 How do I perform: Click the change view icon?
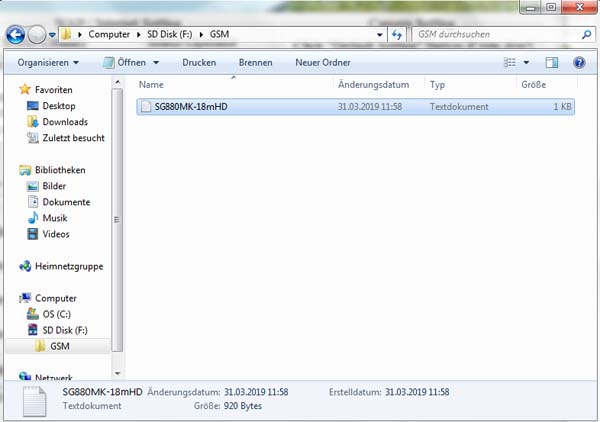pyautogui.click(x=510, y=62)
